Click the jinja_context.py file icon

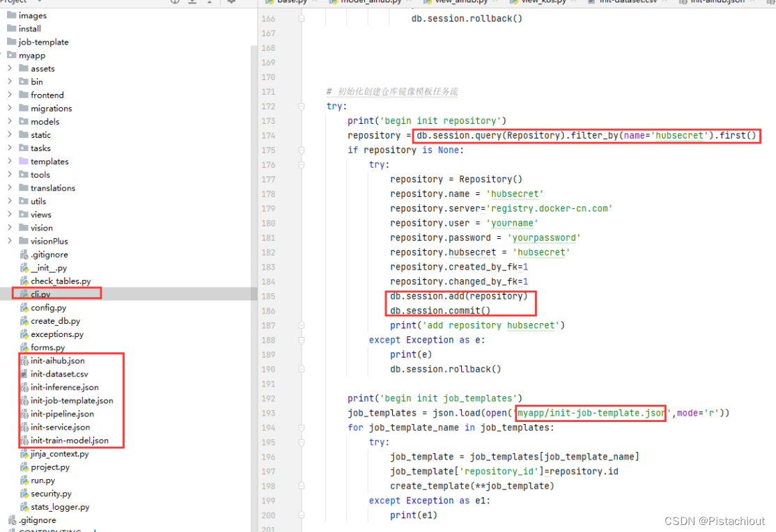(24, 453)
